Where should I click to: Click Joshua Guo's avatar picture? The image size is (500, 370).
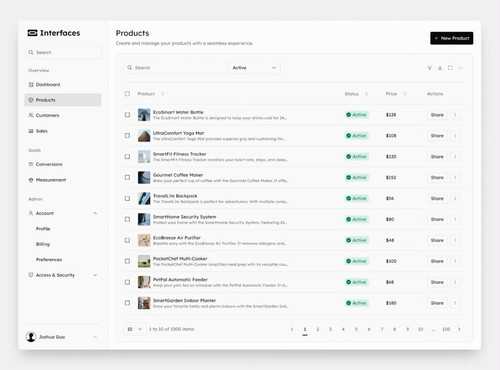pyautogui.click(x=31, y=337)
